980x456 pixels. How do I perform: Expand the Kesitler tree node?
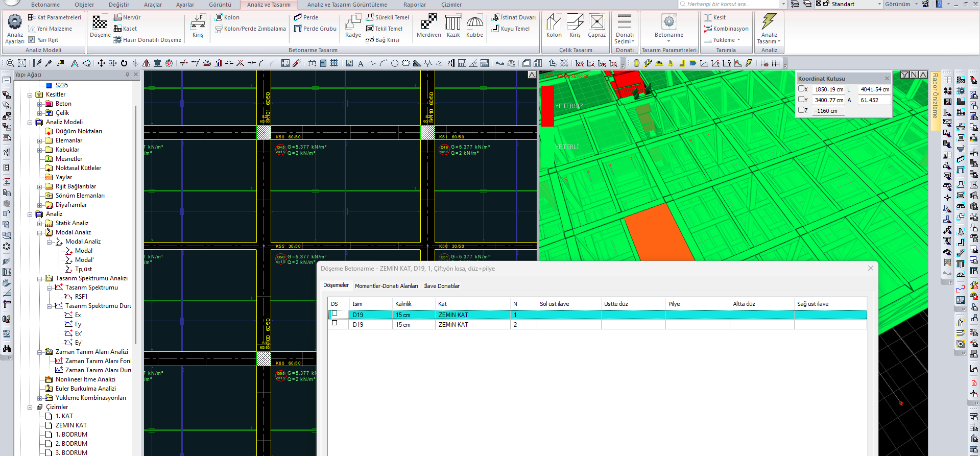(x=30, y=94)
